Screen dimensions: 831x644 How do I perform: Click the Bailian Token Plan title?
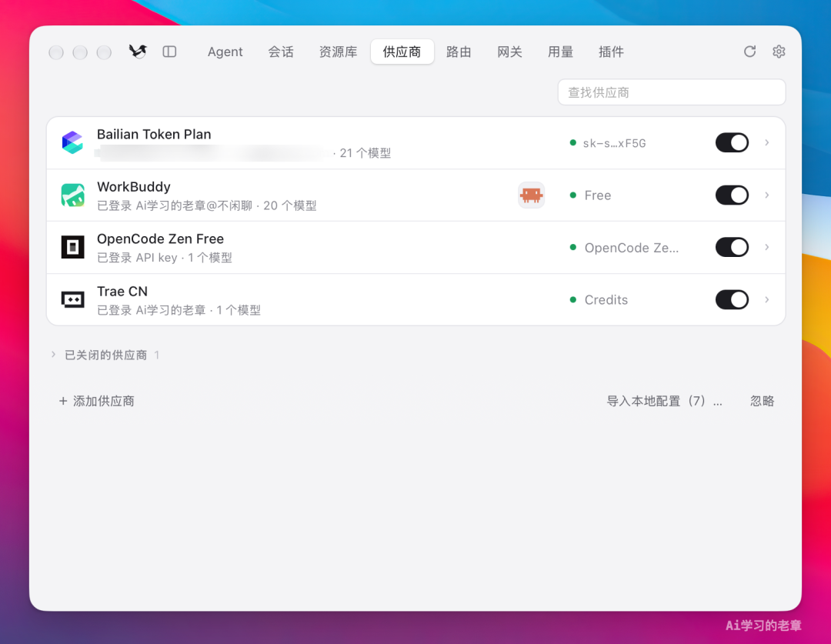pos(154,134)
